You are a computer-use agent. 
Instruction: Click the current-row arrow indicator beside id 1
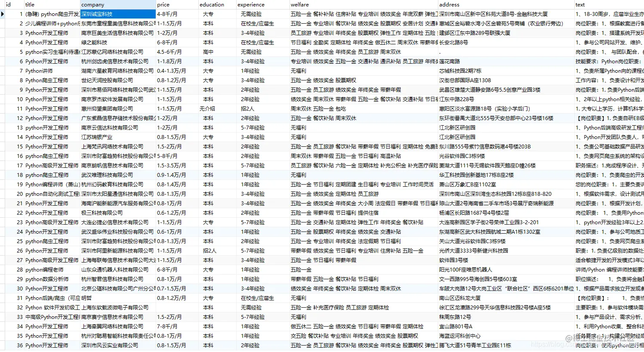[x=3, y=14]
